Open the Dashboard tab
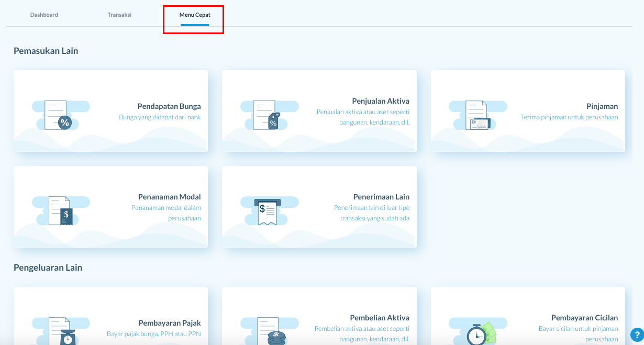The height and width of the screenshot is (345, 644). tap(44, 15)
